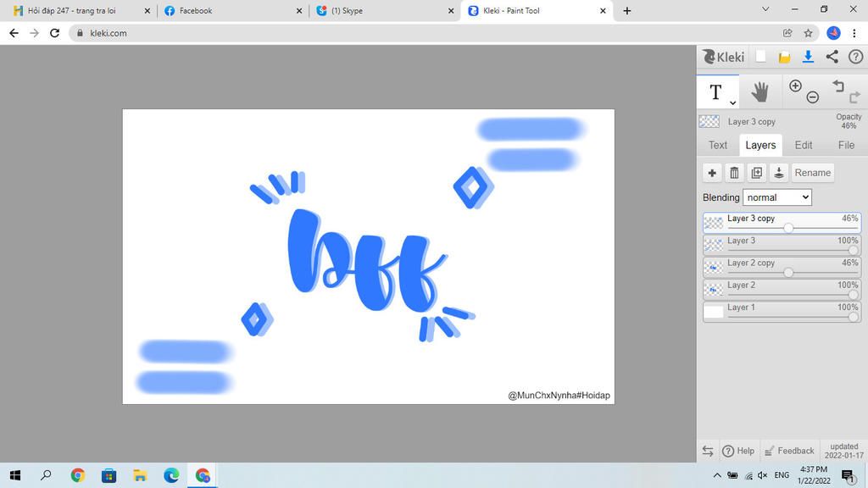Redo the last undone action

coord(854,97)
